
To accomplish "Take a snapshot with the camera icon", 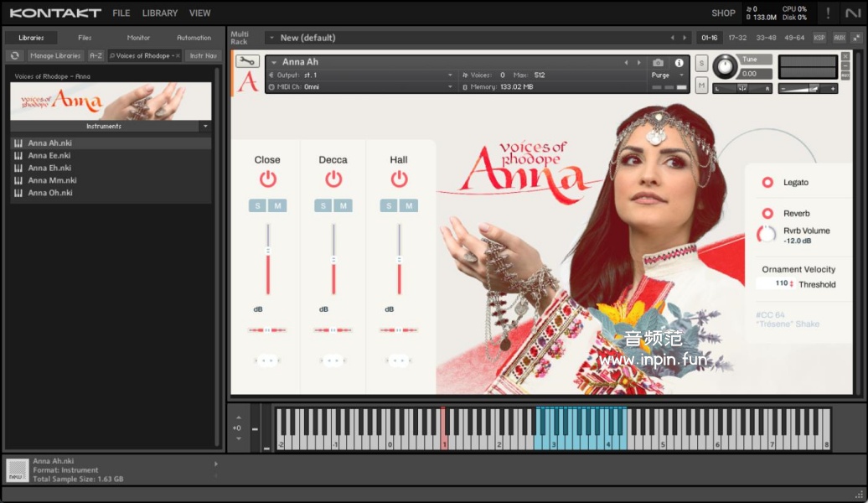I will [x=658, y=63].
